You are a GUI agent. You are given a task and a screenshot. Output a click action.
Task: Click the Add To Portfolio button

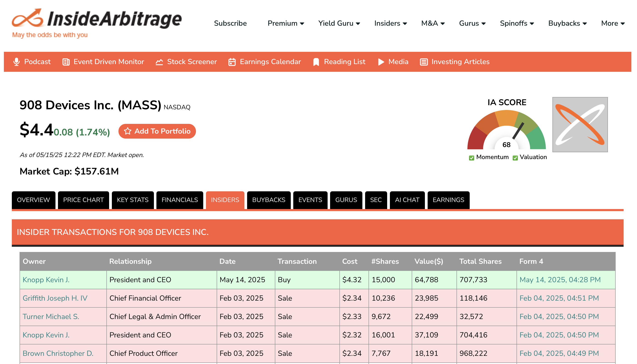[157, 131]
